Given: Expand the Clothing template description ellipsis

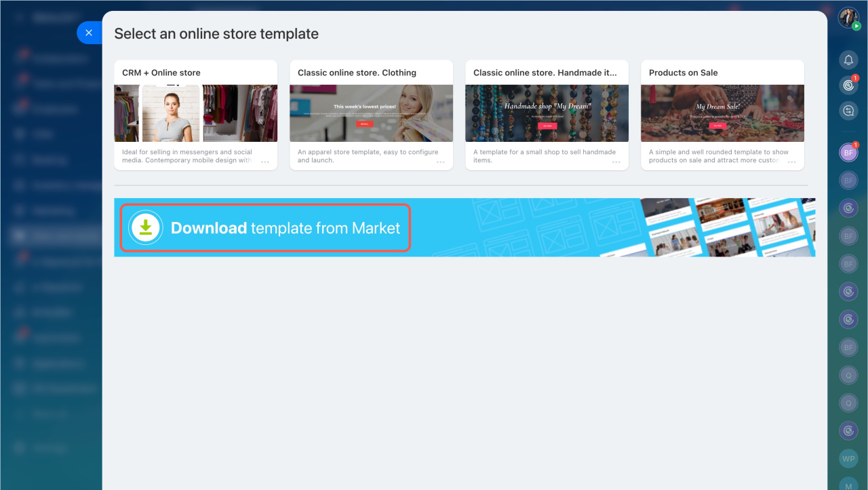Looking at the screenshot, I should pyautogui.click(x=441, y=162).
